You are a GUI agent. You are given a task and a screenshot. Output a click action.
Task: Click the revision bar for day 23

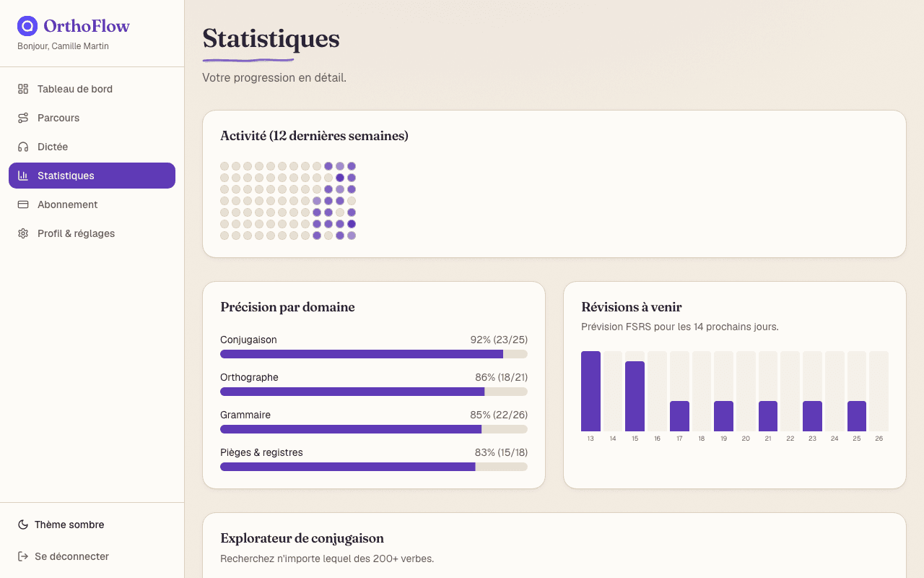click(x=813, y=416)
